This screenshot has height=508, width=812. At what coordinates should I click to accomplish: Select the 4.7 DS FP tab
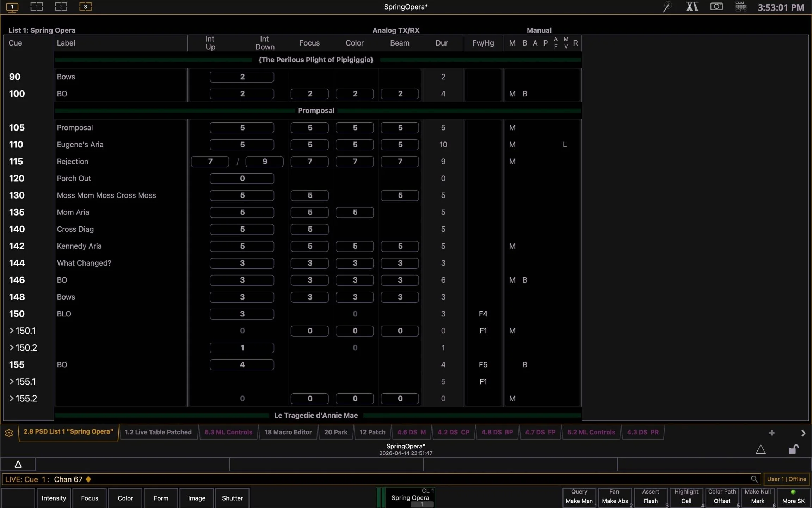tap(540, 432)
